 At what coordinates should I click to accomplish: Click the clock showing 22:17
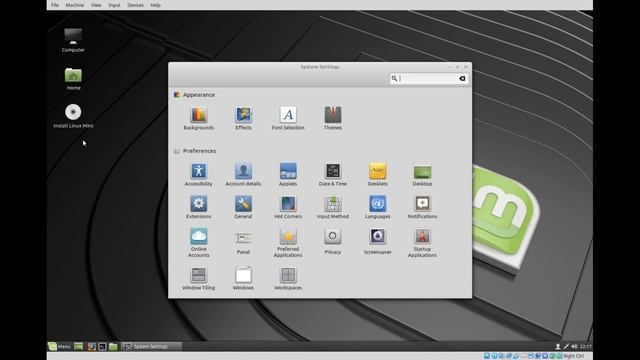(586, 347)
